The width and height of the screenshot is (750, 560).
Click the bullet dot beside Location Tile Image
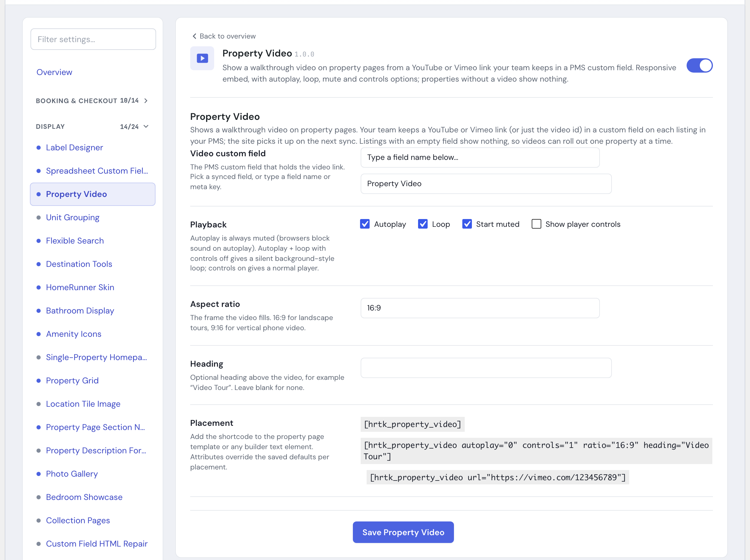[x=39, y=404]
